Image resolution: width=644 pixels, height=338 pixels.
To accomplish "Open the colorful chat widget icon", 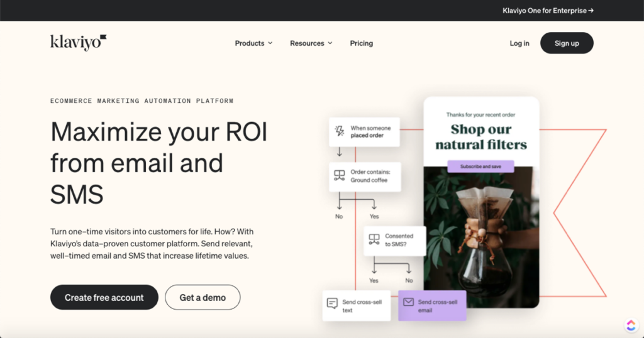I will click(631, 325).
